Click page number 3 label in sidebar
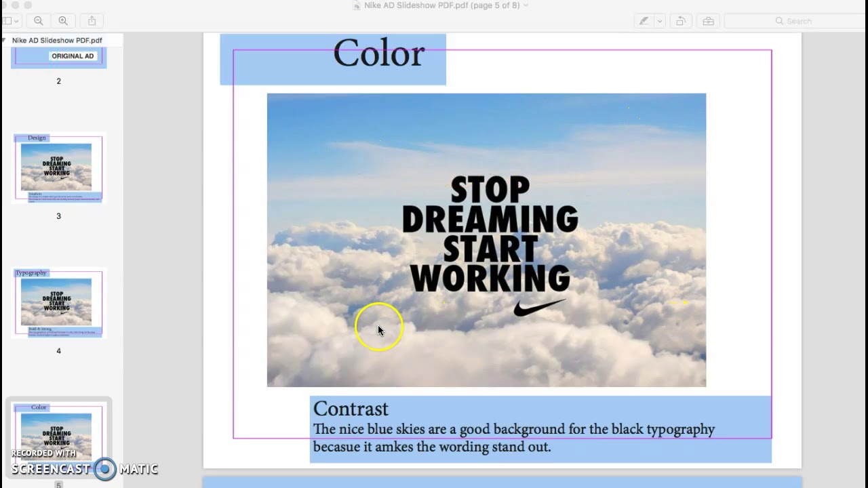 tap(58, 216)
